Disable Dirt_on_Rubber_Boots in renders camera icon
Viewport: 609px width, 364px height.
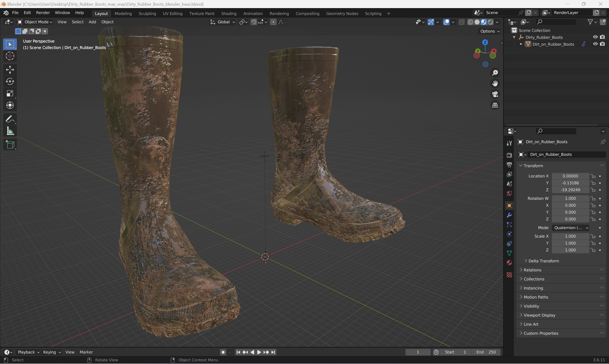point(602,44)
